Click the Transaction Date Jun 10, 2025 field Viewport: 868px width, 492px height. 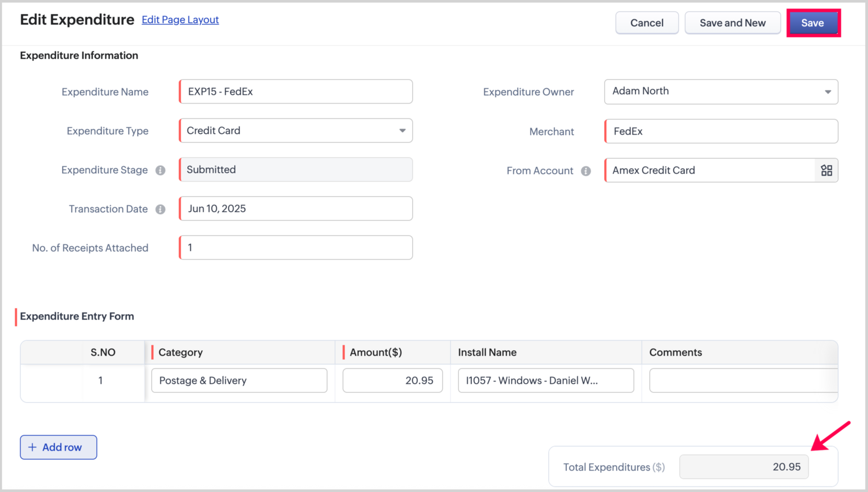296,209
